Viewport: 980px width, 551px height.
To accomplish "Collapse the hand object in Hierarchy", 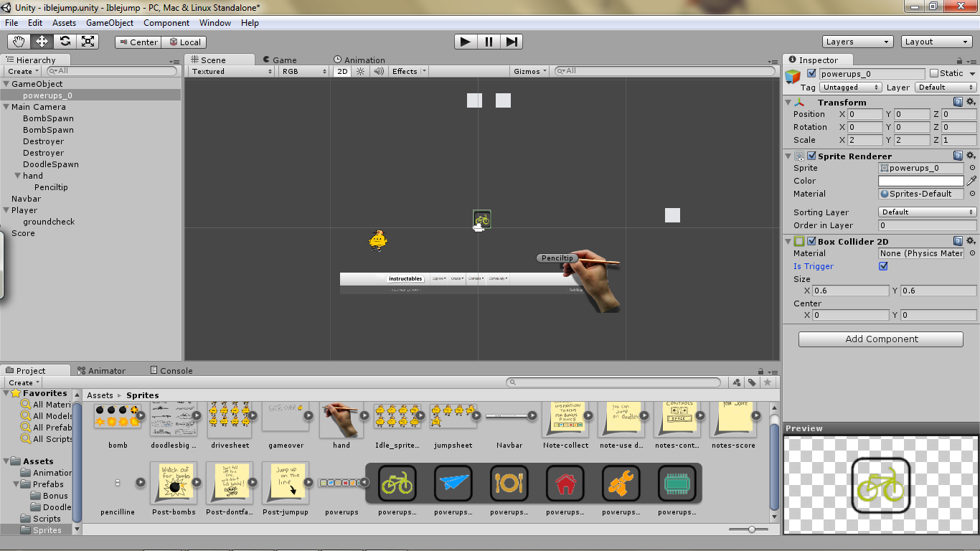I will (17, 176).
